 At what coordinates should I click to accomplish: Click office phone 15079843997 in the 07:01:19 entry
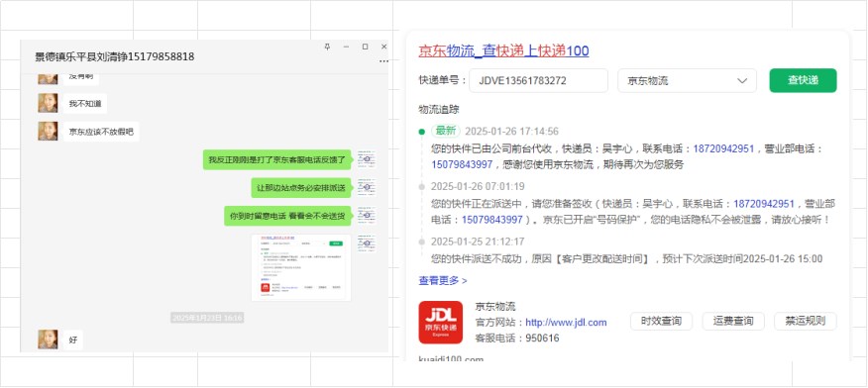(x=492, y=220)
